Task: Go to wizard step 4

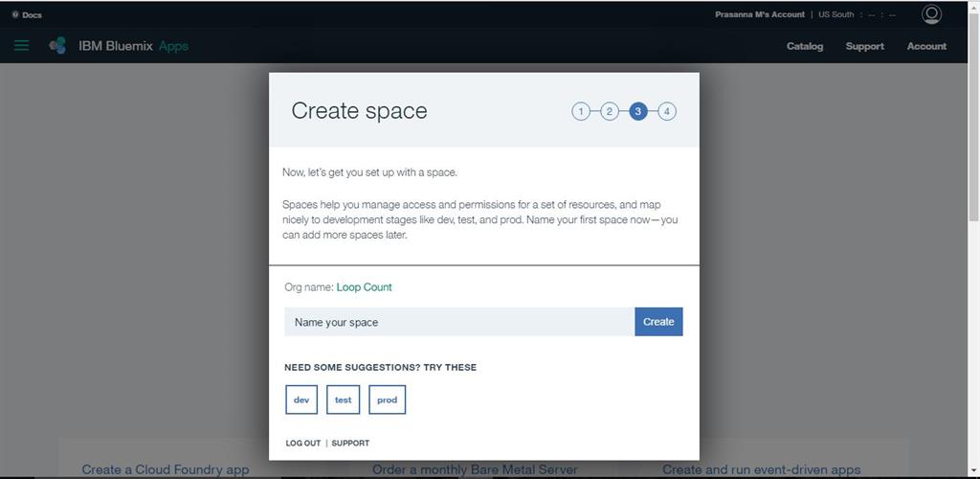Action: [x=667, y=112]
